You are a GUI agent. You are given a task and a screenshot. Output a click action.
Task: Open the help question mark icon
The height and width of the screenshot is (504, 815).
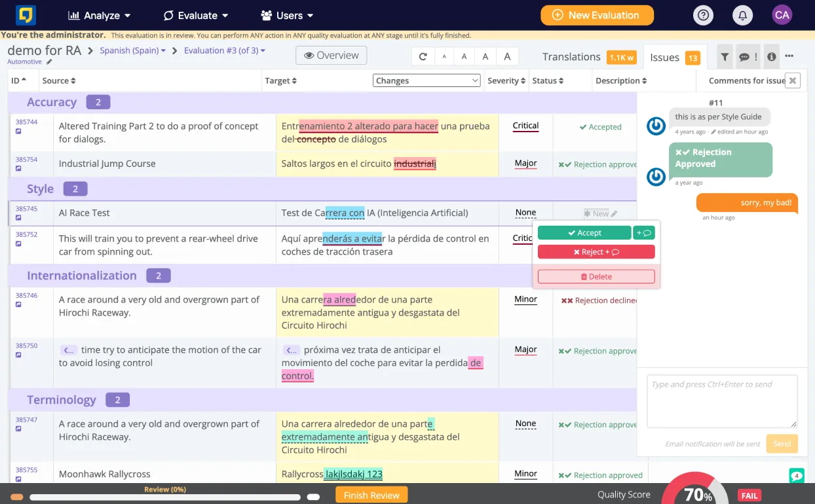(x=703, y=15)
